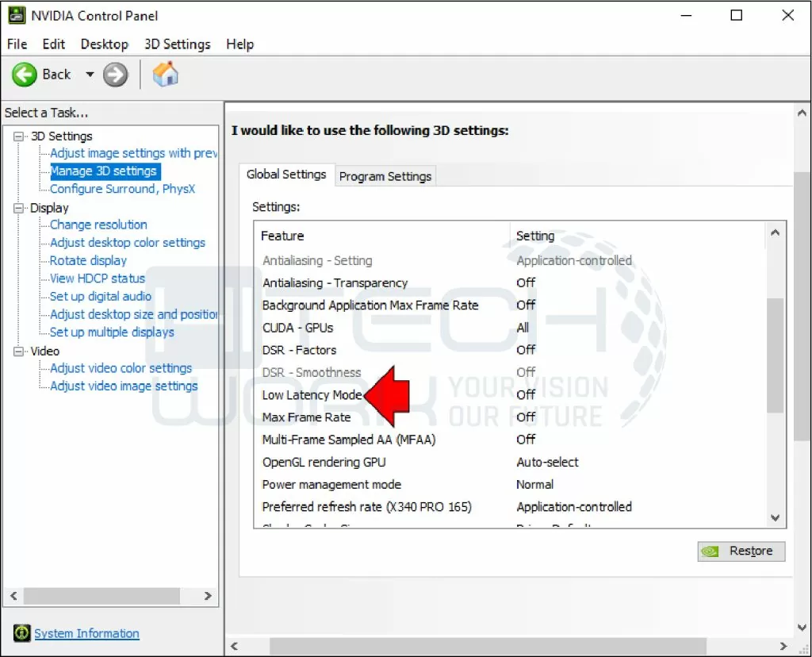Click main panel scroll up arrow

click(x=802, y=113)
